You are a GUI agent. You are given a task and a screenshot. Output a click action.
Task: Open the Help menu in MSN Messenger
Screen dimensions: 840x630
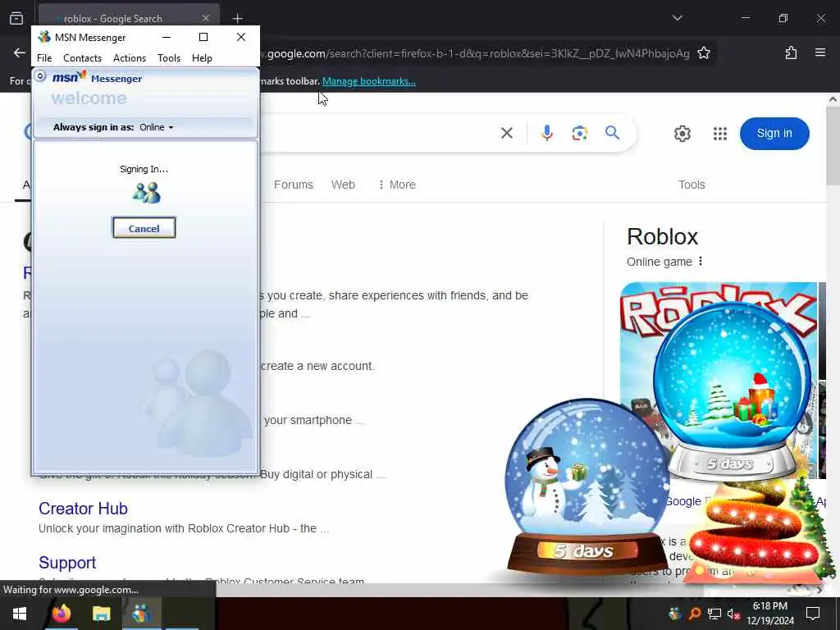202,58
